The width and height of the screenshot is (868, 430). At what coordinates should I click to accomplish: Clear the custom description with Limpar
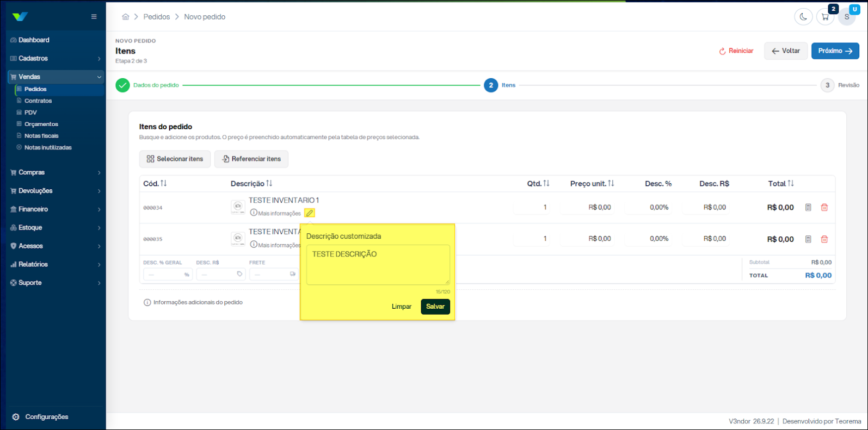(x=402, y=307)
